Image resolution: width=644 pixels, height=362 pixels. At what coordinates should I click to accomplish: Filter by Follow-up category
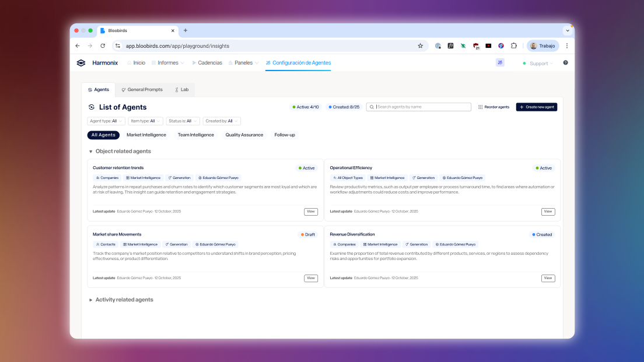[285, 135]
